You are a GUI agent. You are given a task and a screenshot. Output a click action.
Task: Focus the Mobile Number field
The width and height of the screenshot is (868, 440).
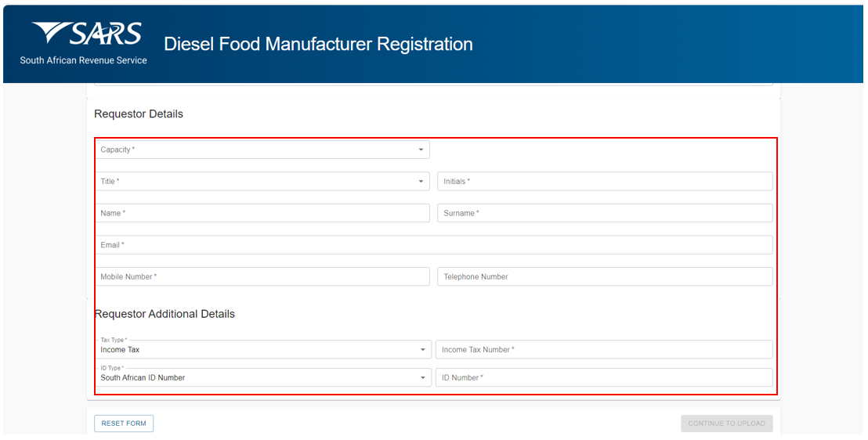click(262, 276)
